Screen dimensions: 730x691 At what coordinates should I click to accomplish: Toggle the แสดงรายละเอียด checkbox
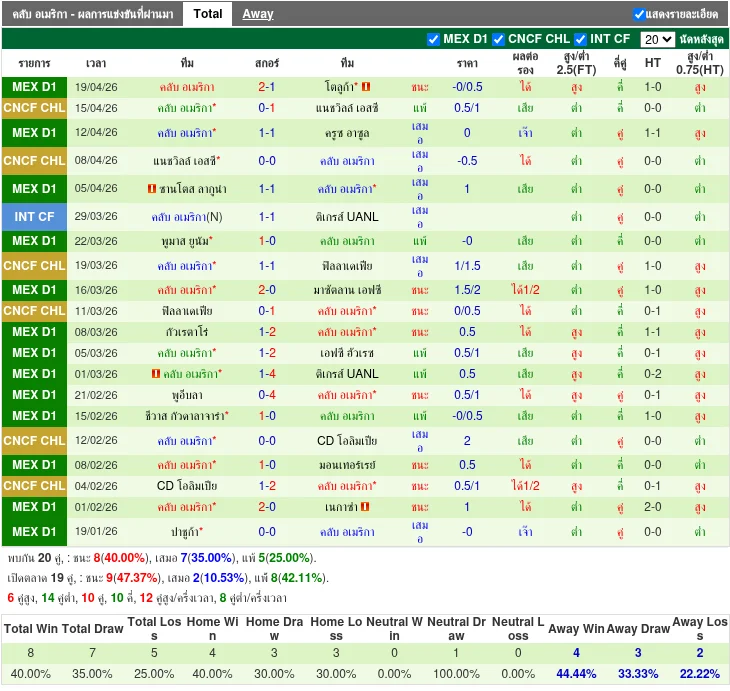[639, 14]
